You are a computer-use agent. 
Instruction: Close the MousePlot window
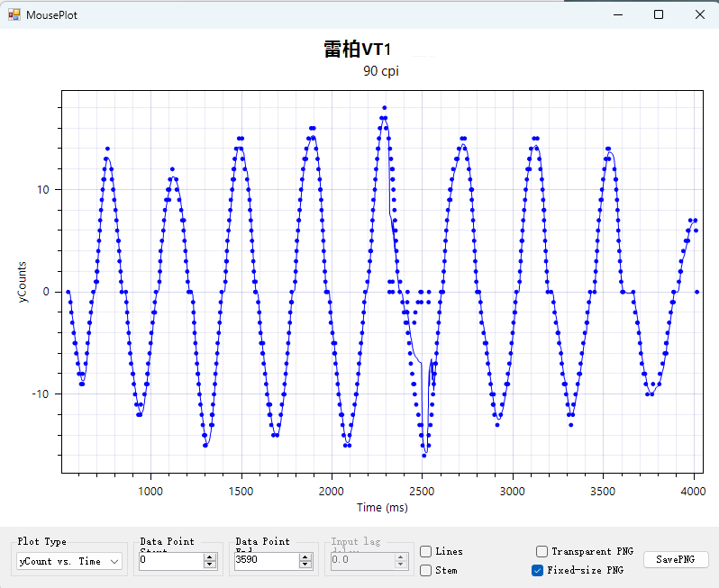(700, 14)
